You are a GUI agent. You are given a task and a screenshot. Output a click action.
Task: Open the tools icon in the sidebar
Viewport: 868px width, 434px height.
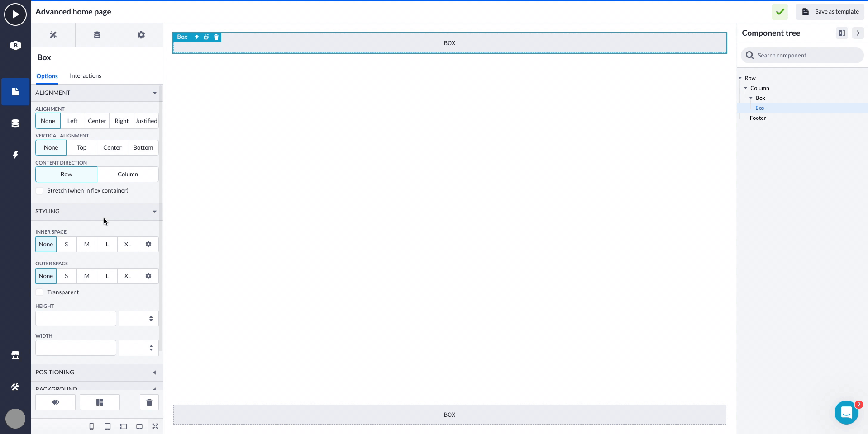(x=15, y=387)
